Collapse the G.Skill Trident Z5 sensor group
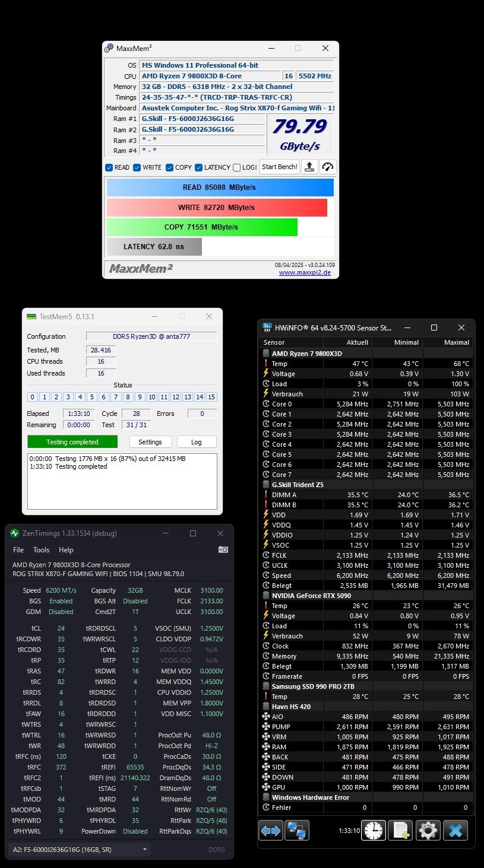The height and width of the screenshot is (868, 484). (x=266, y=485)
